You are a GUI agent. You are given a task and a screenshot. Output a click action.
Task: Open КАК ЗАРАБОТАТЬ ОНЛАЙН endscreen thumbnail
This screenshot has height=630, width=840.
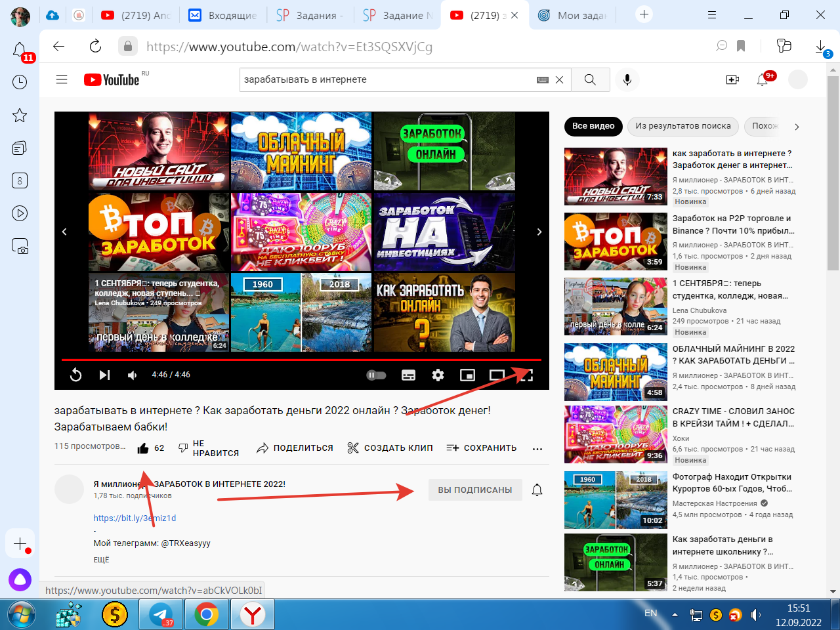pos(444,312)
